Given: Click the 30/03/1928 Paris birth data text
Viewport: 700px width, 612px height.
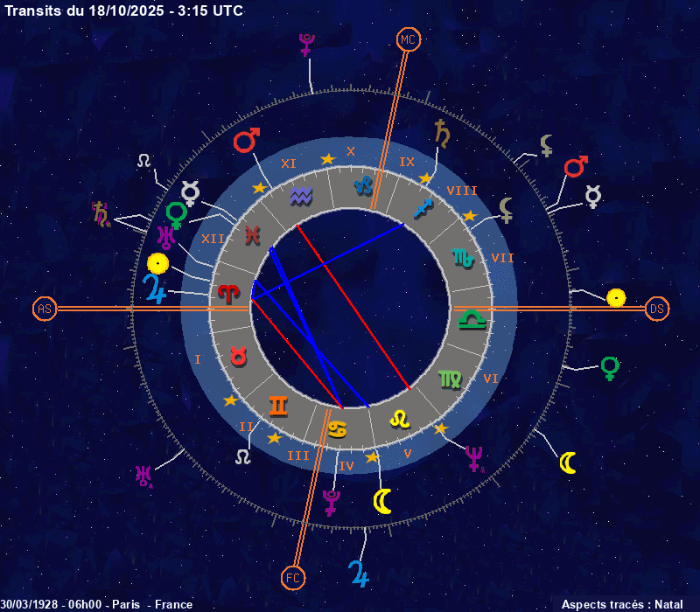Looking at the screenshot, I should 97,604.
